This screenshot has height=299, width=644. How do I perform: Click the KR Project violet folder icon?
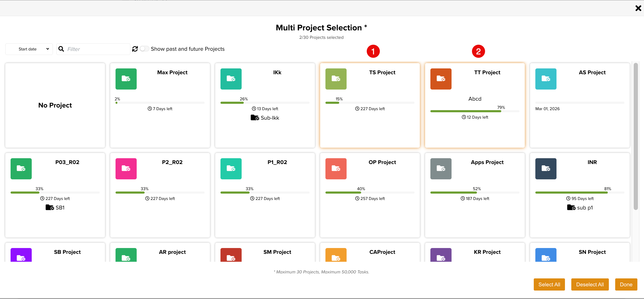coord(441,255)
